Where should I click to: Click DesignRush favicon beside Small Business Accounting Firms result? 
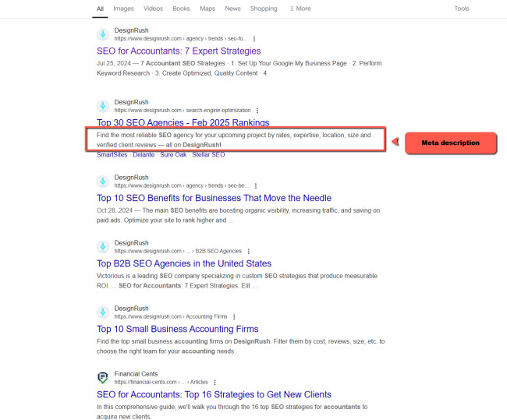[103, 312]
